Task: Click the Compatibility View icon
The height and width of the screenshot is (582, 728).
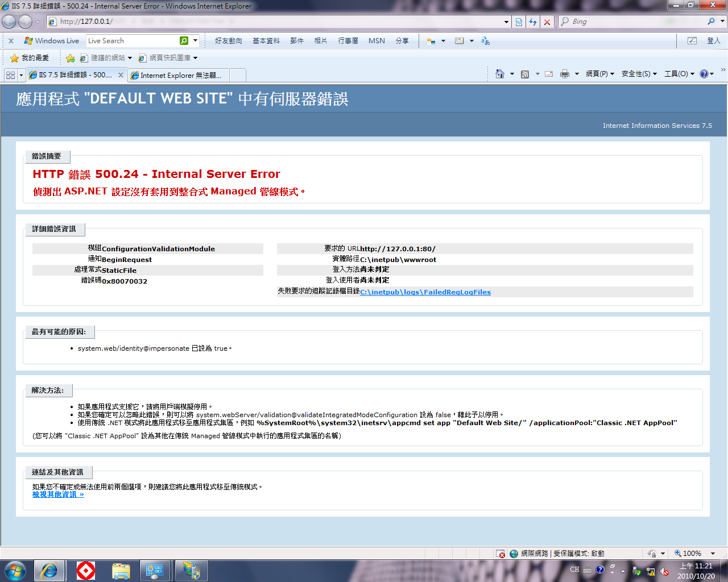Action: (x=519, y=22)
